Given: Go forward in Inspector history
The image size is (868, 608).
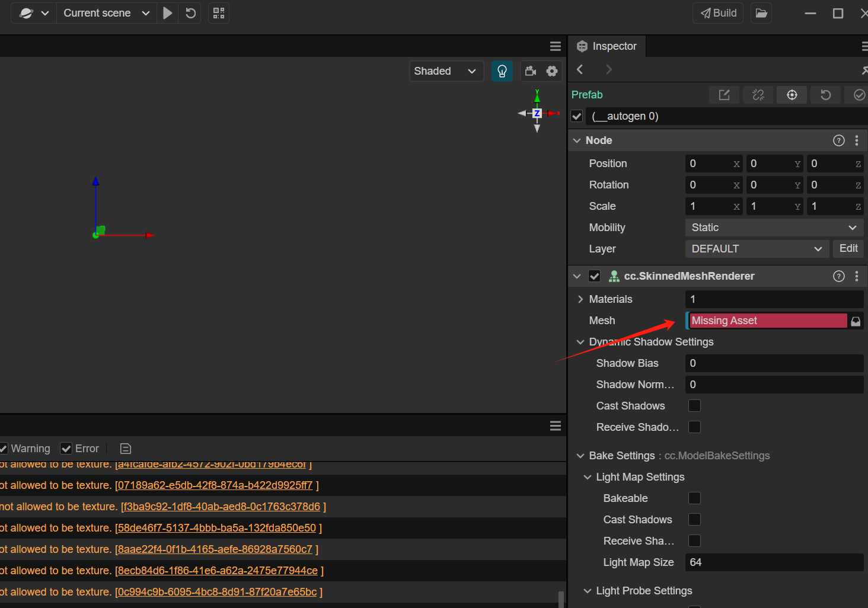Looking at the screenshot, I should 609,69.
